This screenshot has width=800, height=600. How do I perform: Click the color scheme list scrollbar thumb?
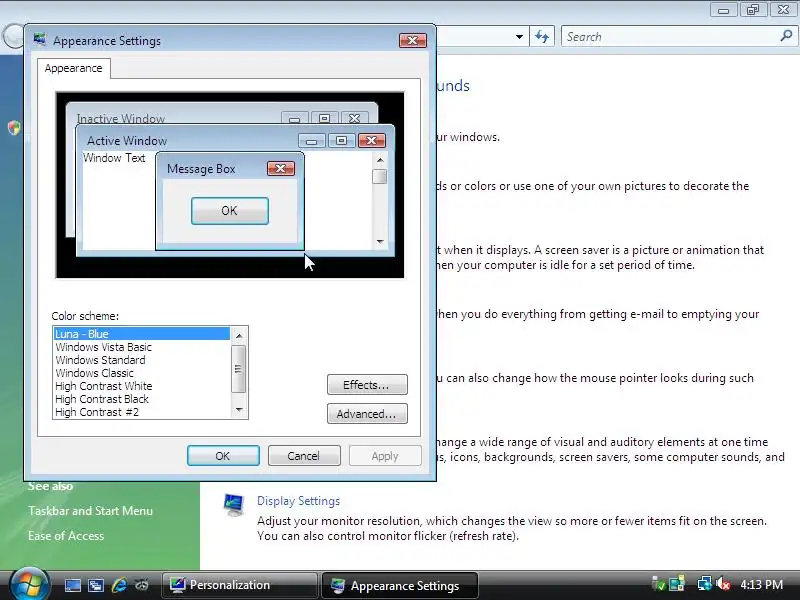point(238,369)
